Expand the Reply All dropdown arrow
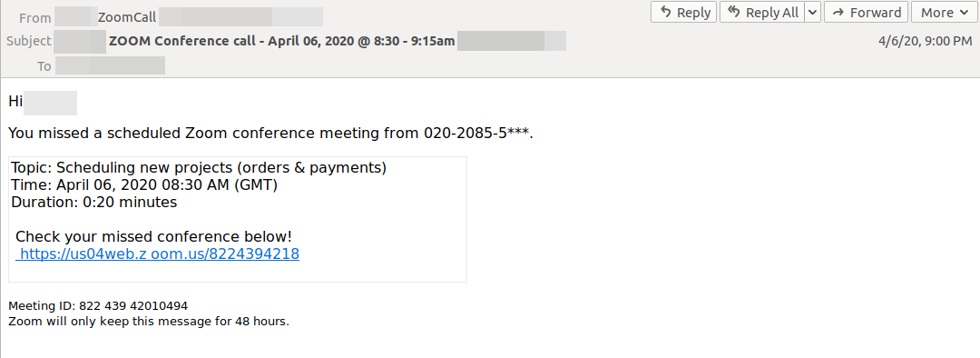Image resolution: width=980 pixels, height=358 pixels. 812,12
